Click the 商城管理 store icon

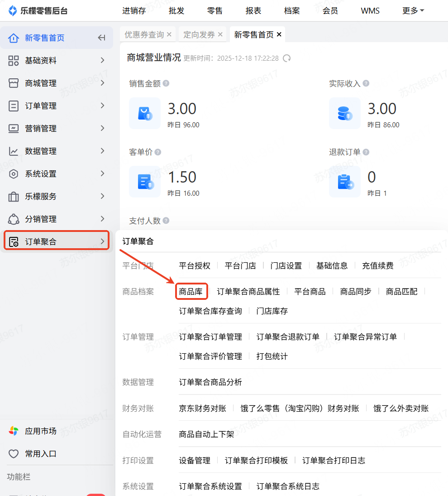click(x=14, y=83)
